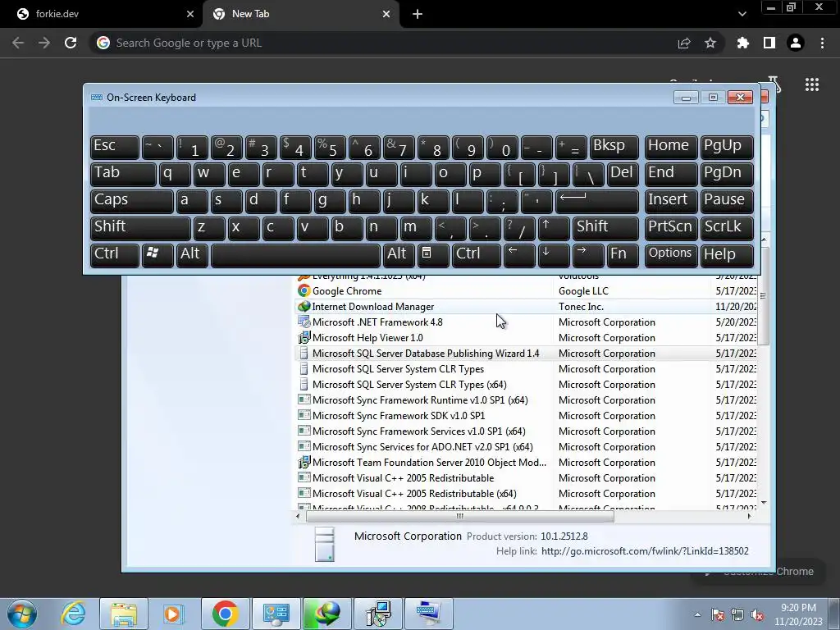Click the right arrow key on keyboard
Image resolution: width=840 pixels, height=630 pixels.
tap(587, 255)
